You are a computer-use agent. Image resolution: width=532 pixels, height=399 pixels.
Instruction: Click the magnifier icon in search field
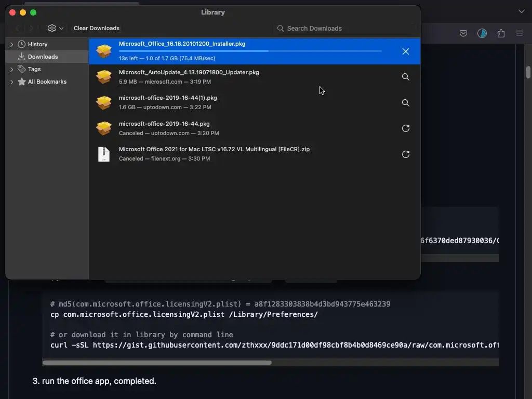tap(280, 29)
